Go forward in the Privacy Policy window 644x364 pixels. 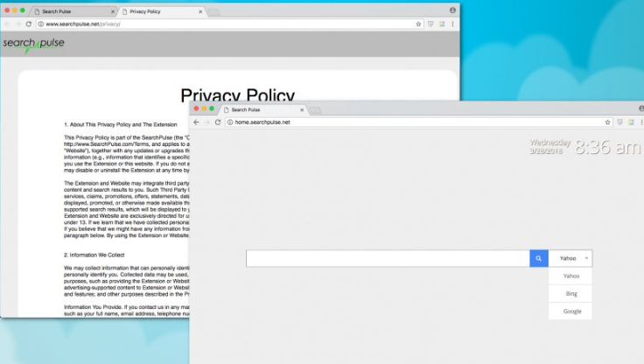17,24
